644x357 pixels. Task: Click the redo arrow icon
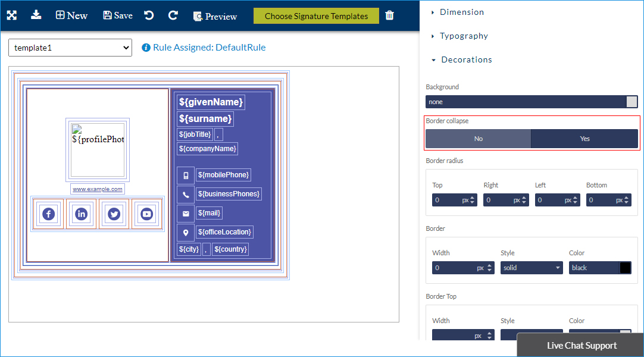pyautogui.click(x=173, y=15)
